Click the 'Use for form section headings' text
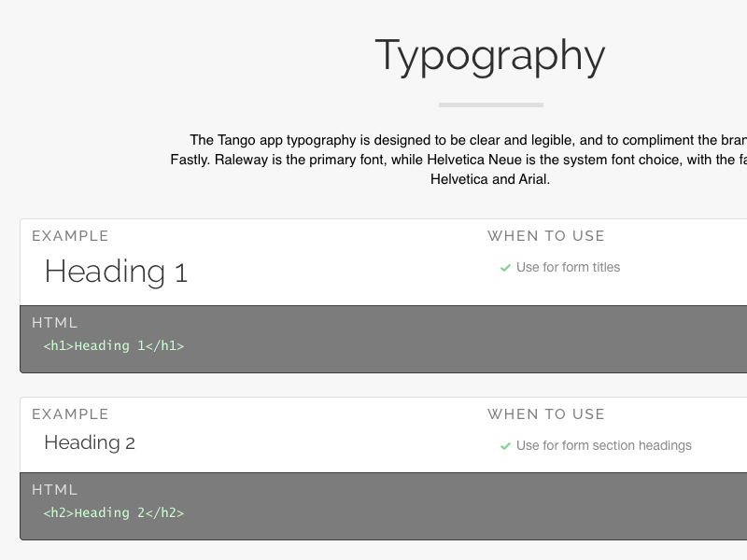This screenshot has width=747, height=560. [x=603, y=446]
